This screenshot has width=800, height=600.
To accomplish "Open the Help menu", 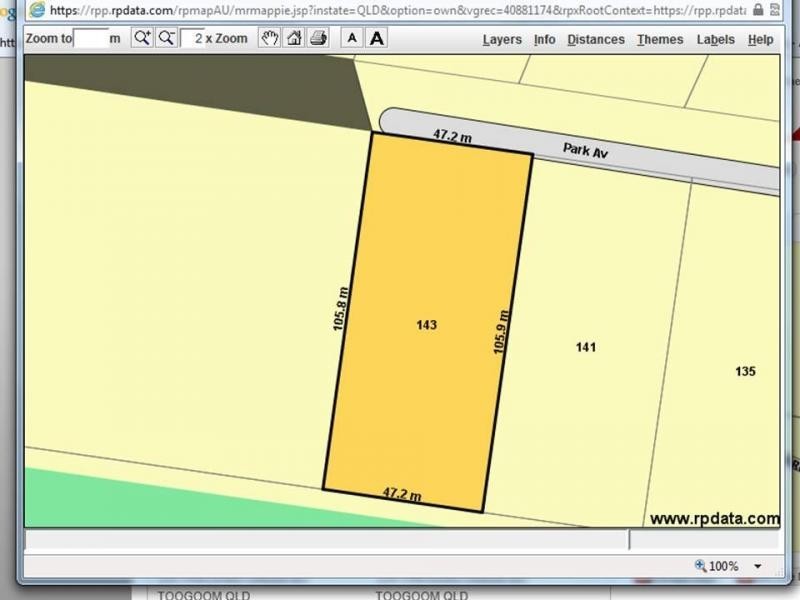I will pyautogui.click(x=761, y=40).
